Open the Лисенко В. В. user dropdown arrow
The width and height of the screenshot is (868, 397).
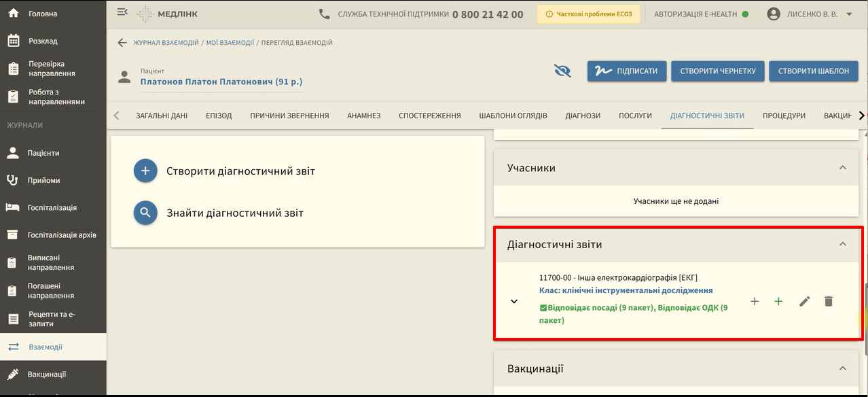pyautogui.click(x=849, y=14)
